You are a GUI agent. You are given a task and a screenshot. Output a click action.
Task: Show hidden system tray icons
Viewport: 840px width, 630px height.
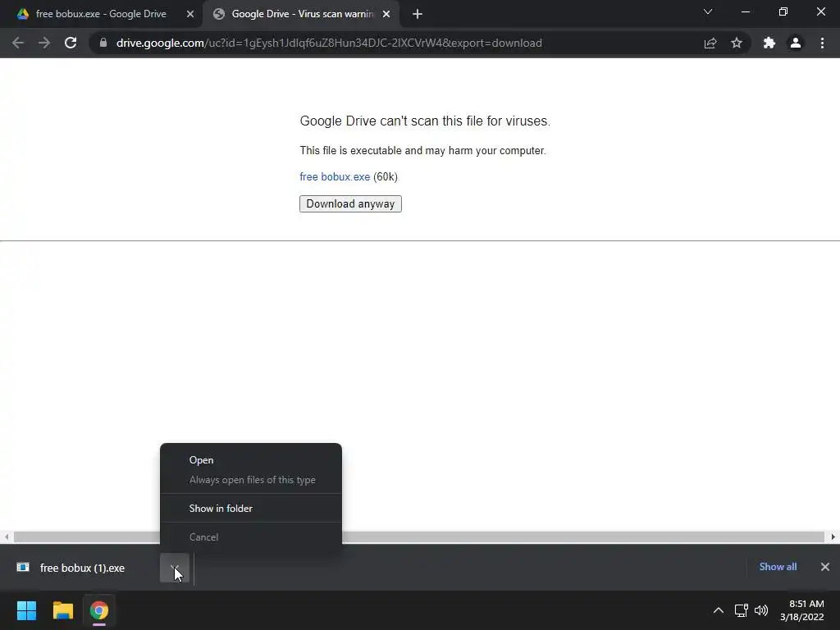pos(719,610)
